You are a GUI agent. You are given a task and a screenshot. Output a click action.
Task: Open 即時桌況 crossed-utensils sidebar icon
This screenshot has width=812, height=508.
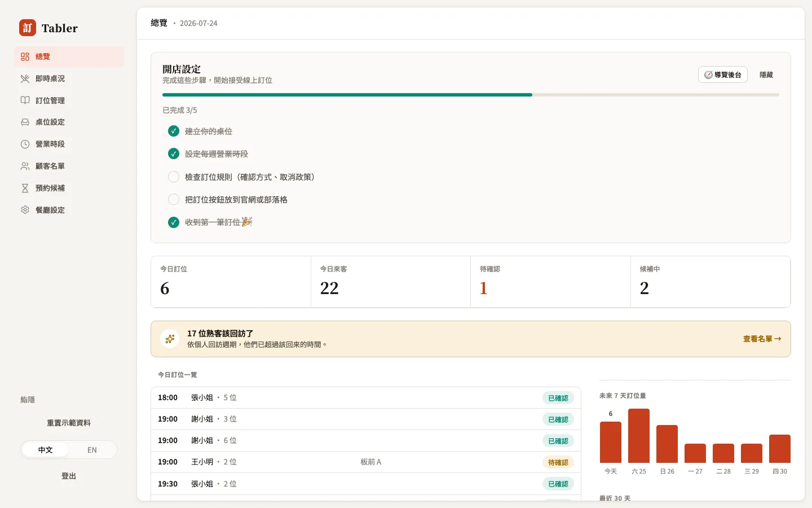coord(25,78)
